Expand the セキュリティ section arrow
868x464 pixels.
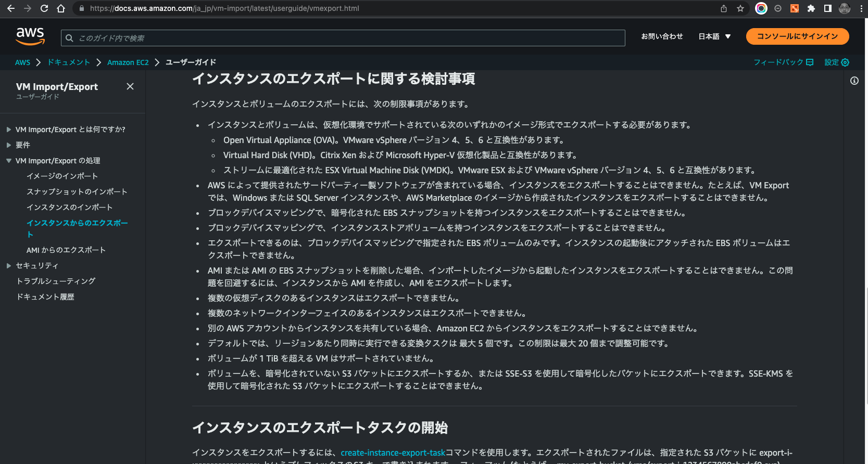(x=9, y=266)
